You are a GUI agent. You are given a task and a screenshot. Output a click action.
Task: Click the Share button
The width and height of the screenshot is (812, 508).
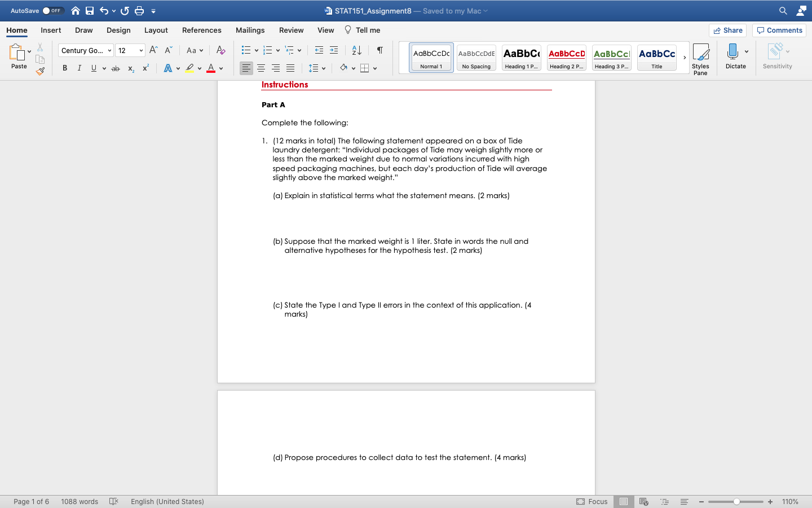click(728, 30)
